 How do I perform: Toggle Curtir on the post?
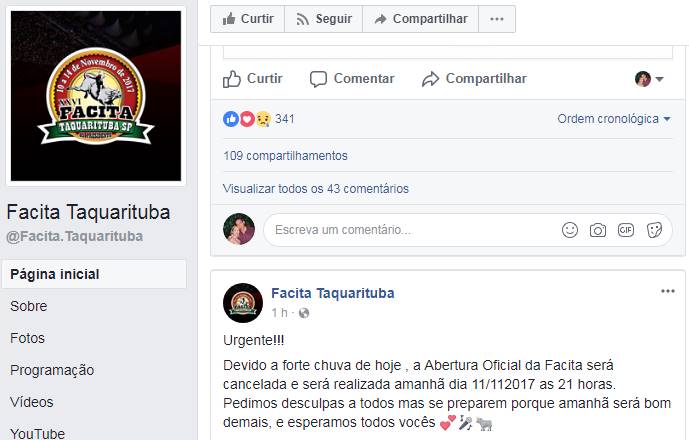pos(253,79)
